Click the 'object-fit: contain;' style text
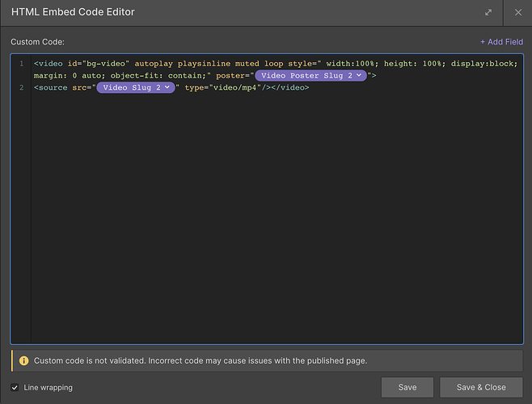532x404 pixels. (x=160, y=75)
